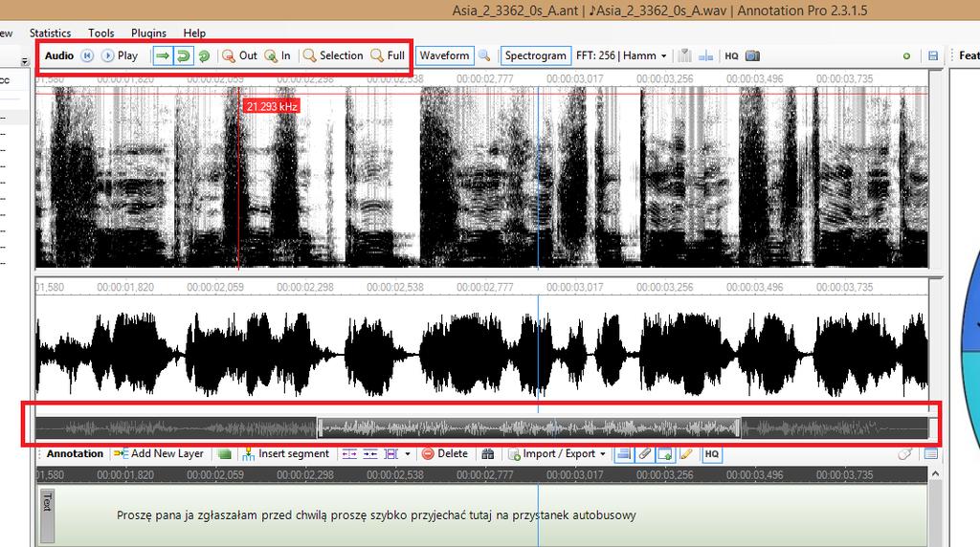This screenshot has width=980, height=547.
Task: Toggle the add-window annotation icon
Action: [665, 454]
